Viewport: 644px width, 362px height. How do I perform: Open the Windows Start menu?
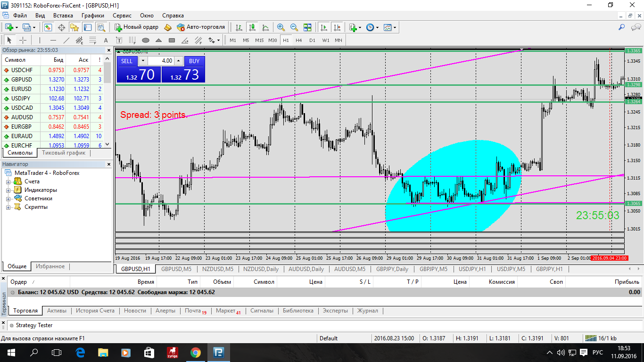coord(10,353)
